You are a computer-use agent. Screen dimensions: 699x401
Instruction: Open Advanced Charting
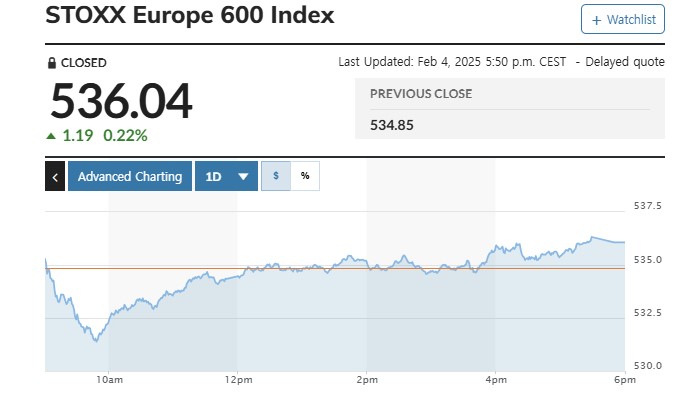click(x=130, y=176)
